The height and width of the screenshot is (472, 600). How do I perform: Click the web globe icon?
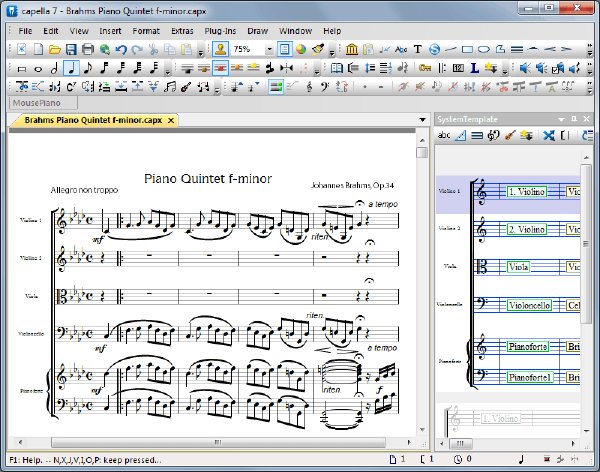pyautogui.click(x=104, y=49)
